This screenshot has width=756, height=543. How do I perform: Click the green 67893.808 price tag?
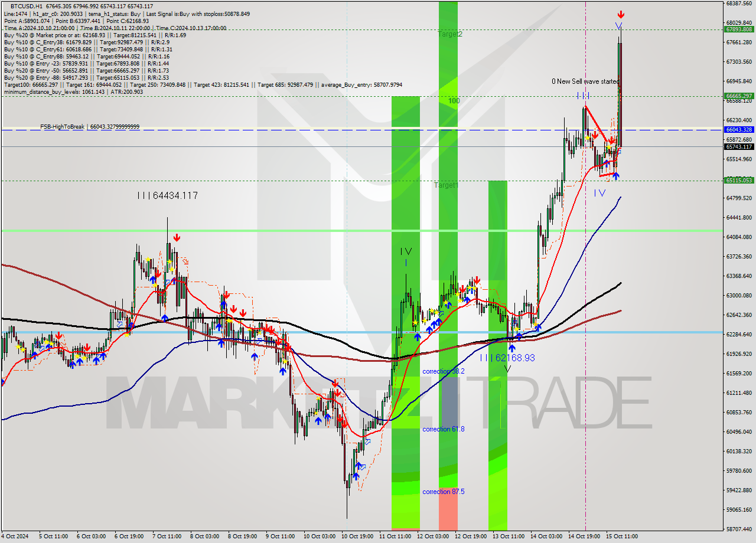pos(738,29)
